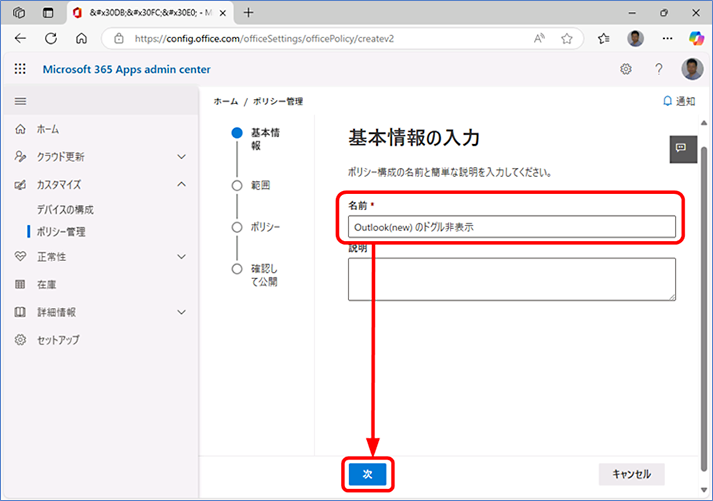Reload page with refresh icon
Screen dimensions: 713x501
51,39
